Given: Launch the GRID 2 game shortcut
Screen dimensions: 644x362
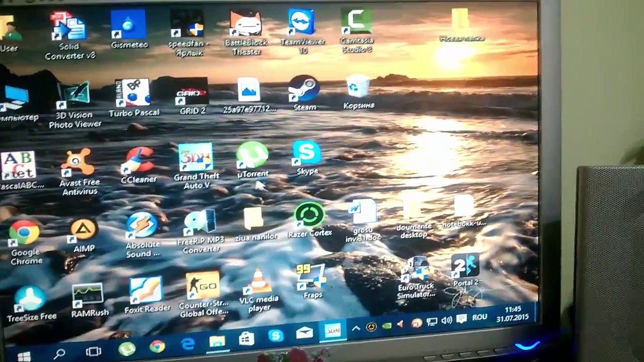Looking at the screenshot, I should (x=192, y=97).
